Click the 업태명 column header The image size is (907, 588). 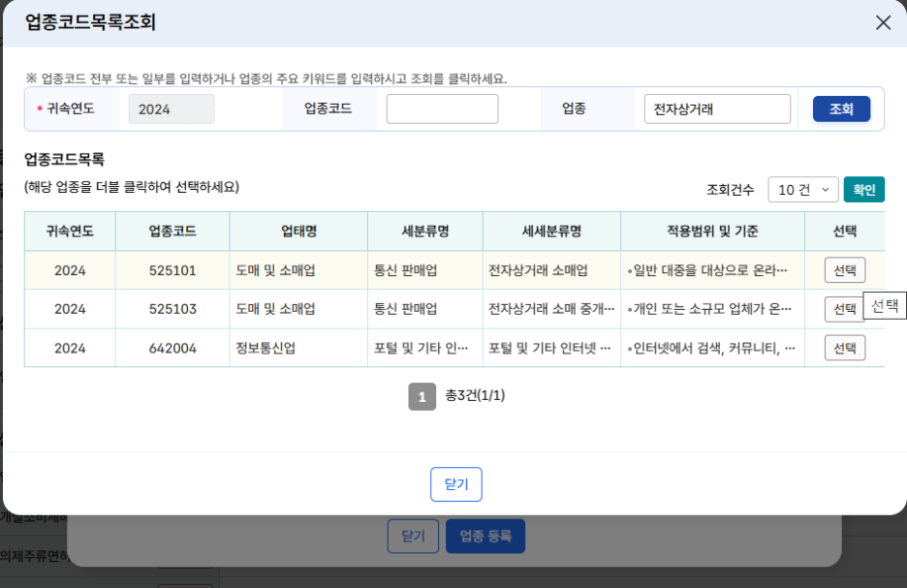tap(298, 232)
